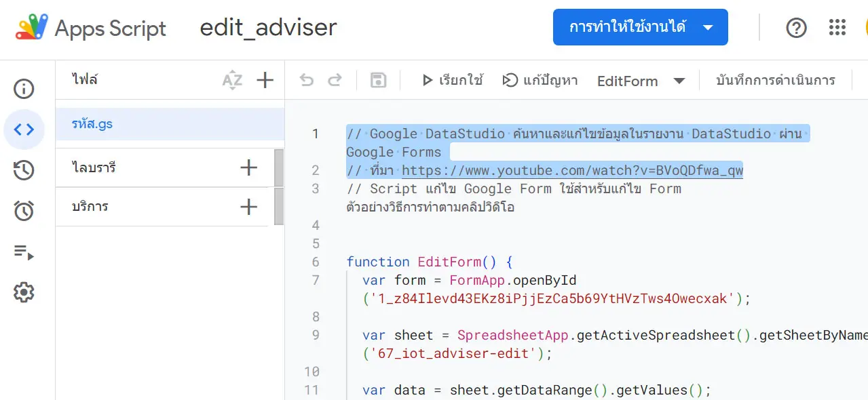Sort files with the A-Z control
Viewport: 868px width, 400px height.
pyautogui.click(x=231, y=80)
